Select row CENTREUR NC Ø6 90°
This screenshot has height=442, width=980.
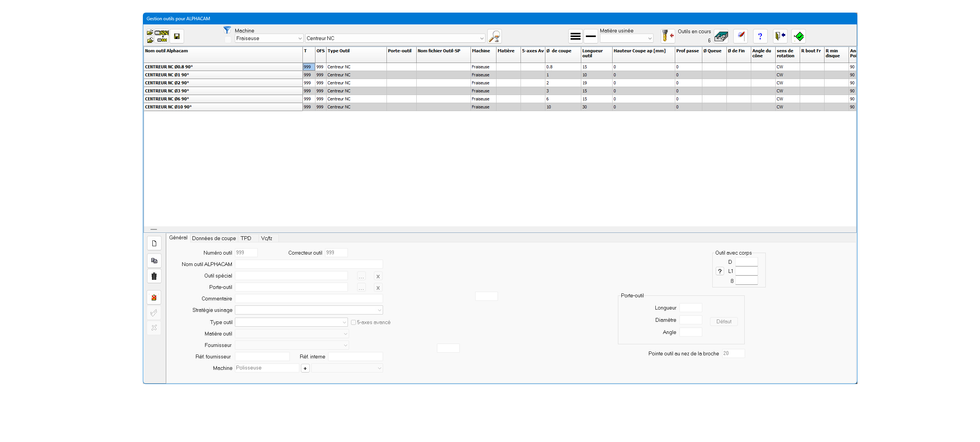[x=500, y=99]
